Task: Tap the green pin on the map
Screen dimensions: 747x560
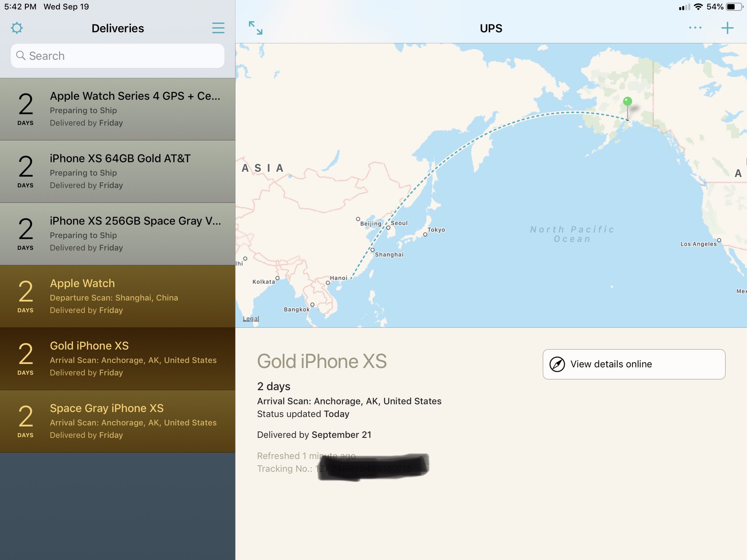Action: [x=627, y=102]
